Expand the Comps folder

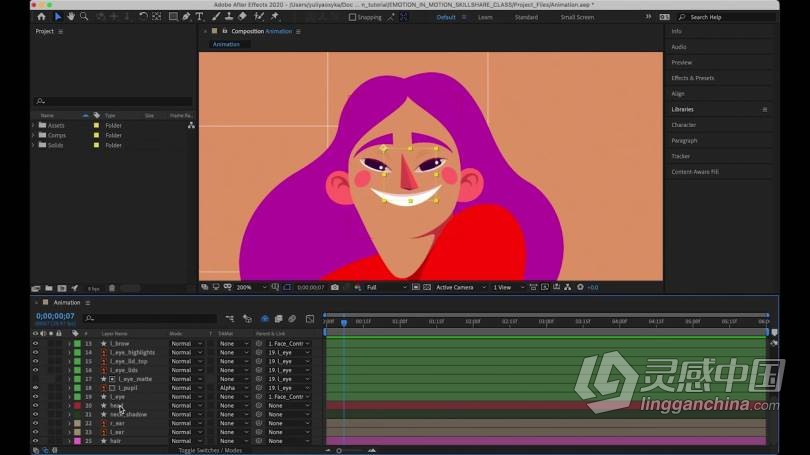point(34,135)
